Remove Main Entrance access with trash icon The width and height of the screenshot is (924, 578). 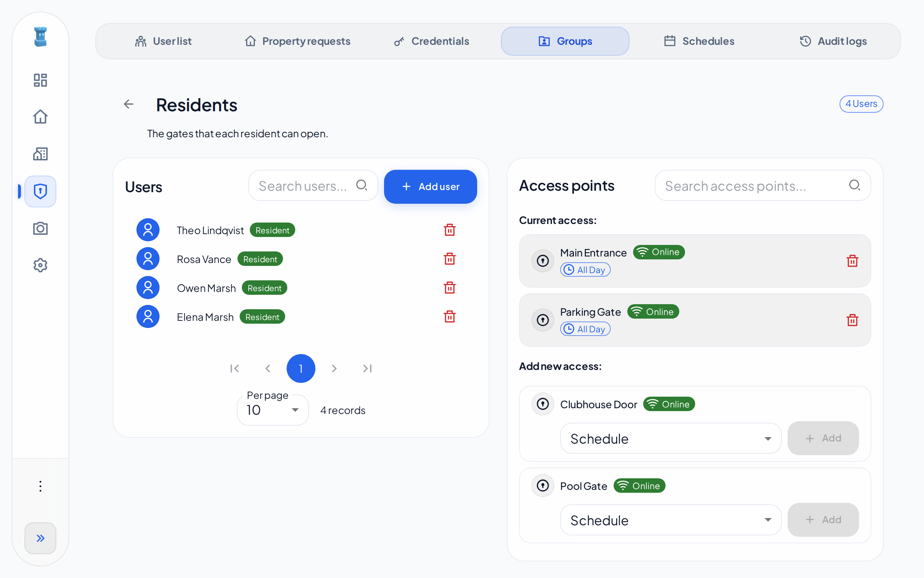(x=852, y=261)
